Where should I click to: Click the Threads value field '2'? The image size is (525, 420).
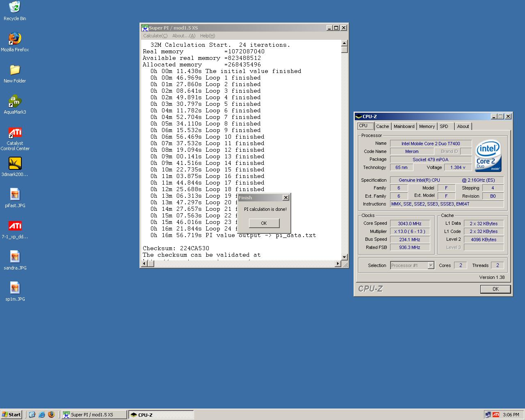[498, 265]
